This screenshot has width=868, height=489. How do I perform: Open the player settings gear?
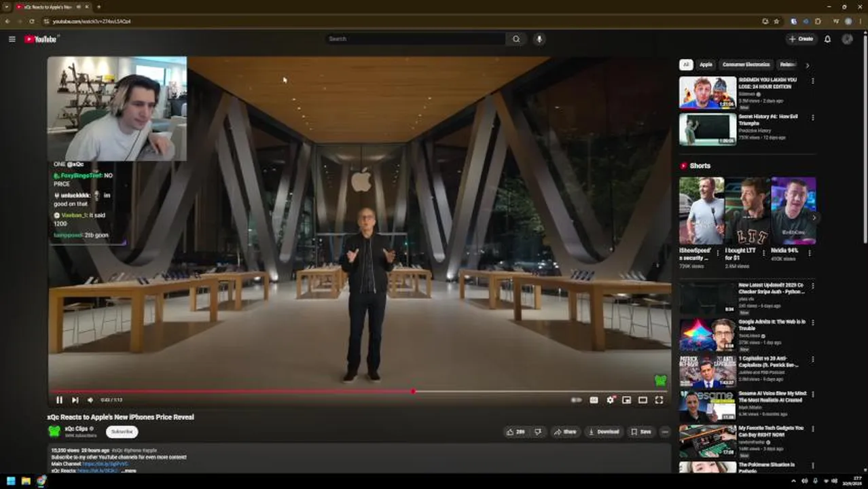tap(610, 400)
